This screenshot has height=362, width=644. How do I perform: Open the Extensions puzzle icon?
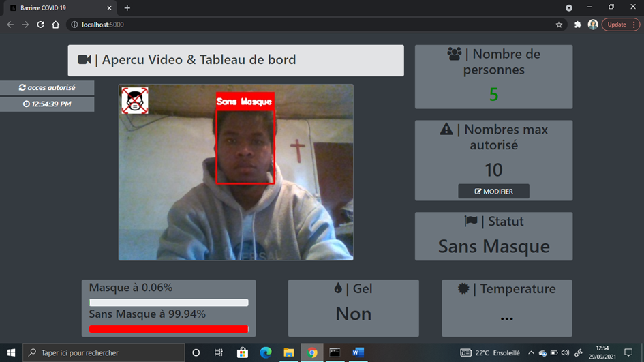point(578,25)
